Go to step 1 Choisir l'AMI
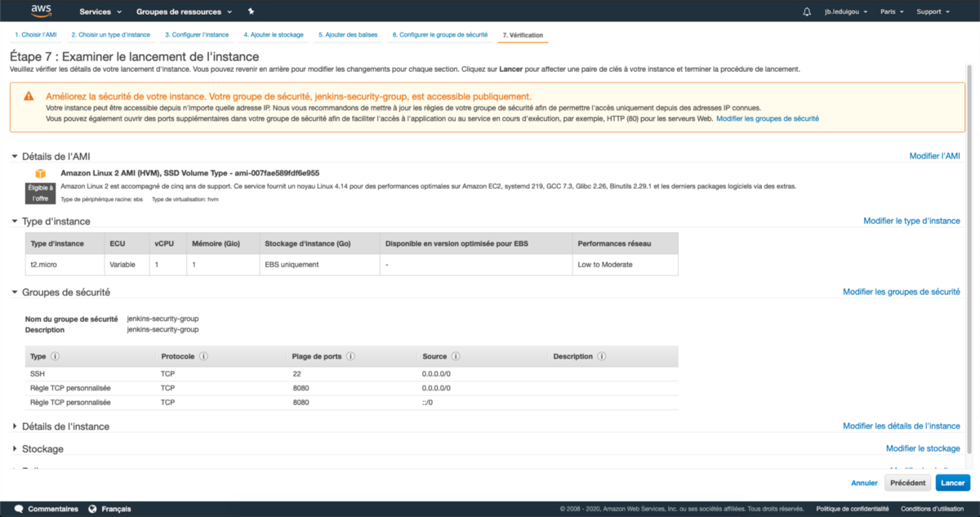The image size is (980, 517). coord(35,35)
